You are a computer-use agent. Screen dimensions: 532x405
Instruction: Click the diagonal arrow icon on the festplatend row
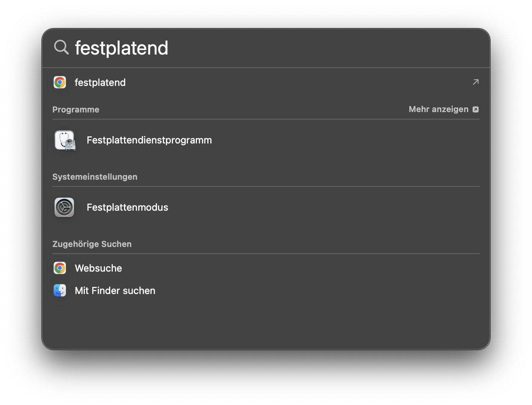pyautogui.click(x=475, y=82)
